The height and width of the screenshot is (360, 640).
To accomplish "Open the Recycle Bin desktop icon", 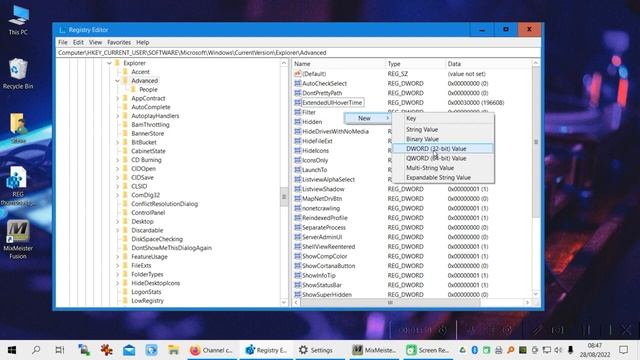I will point(18,73).
